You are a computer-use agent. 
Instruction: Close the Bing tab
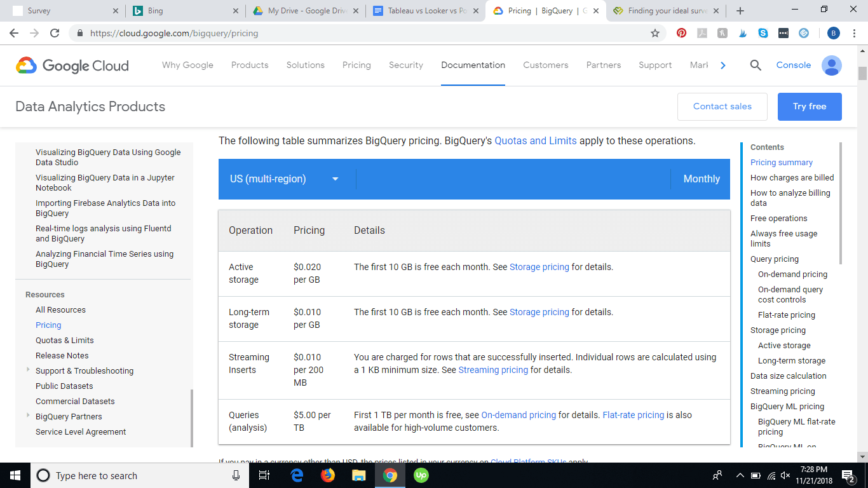click(235, 11)
